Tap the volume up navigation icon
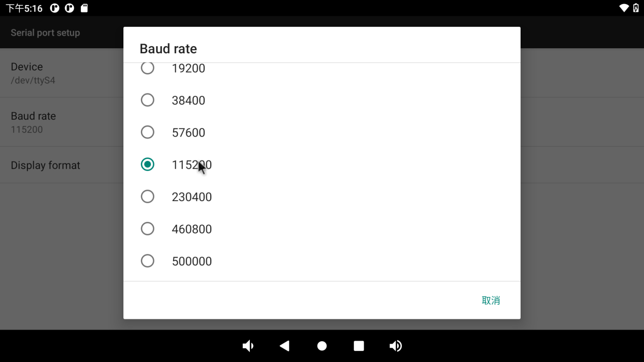This screenshot has height=362, width=644. pos(396,346)
